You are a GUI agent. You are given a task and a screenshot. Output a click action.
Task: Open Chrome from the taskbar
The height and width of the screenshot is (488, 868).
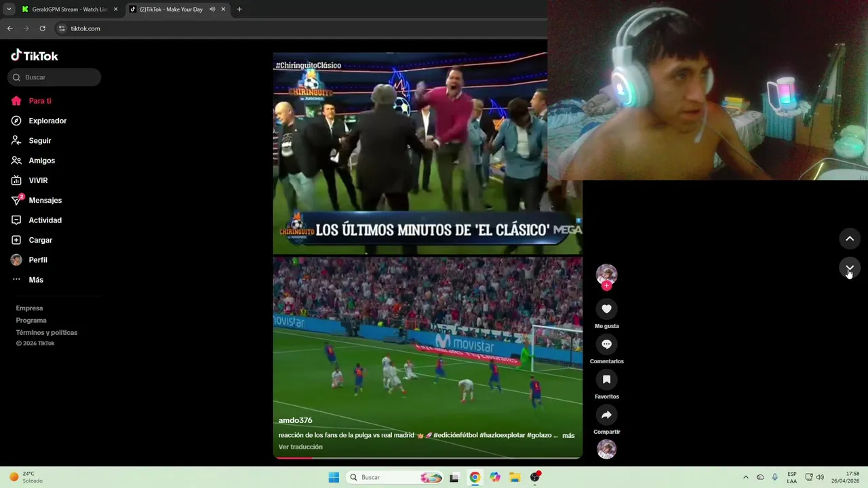475,477
